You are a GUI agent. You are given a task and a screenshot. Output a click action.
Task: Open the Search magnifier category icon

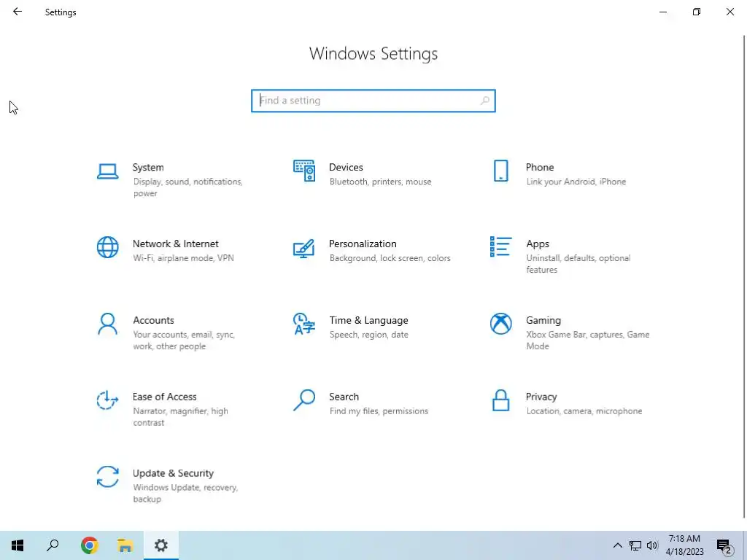[304, 400]
